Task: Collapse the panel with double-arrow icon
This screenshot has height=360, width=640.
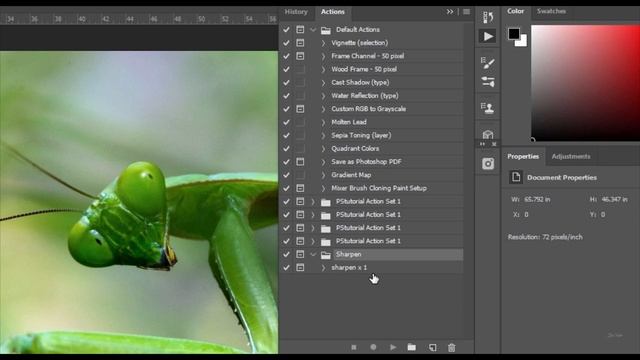Action: tap(450, 12)
